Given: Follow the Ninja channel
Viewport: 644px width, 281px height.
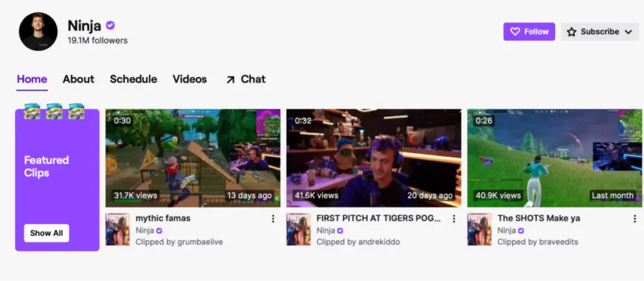Looking at the screenshot, I should [529, 31].
